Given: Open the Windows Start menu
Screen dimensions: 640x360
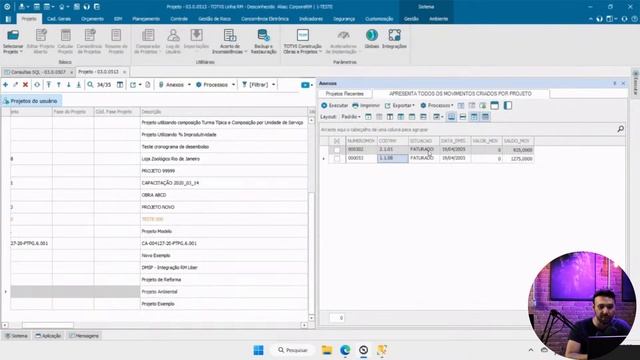Looking at the screenshot, I should tap(258, 350).
